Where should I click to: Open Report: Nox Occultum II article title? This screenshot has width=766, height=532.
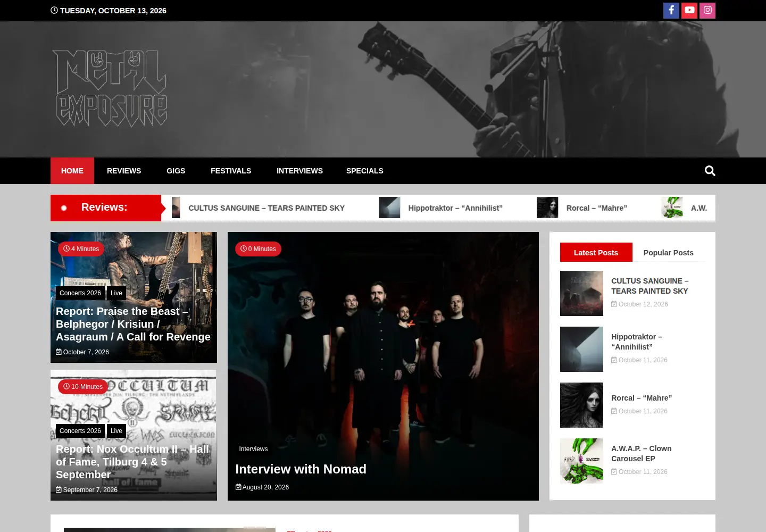point(132,462)
